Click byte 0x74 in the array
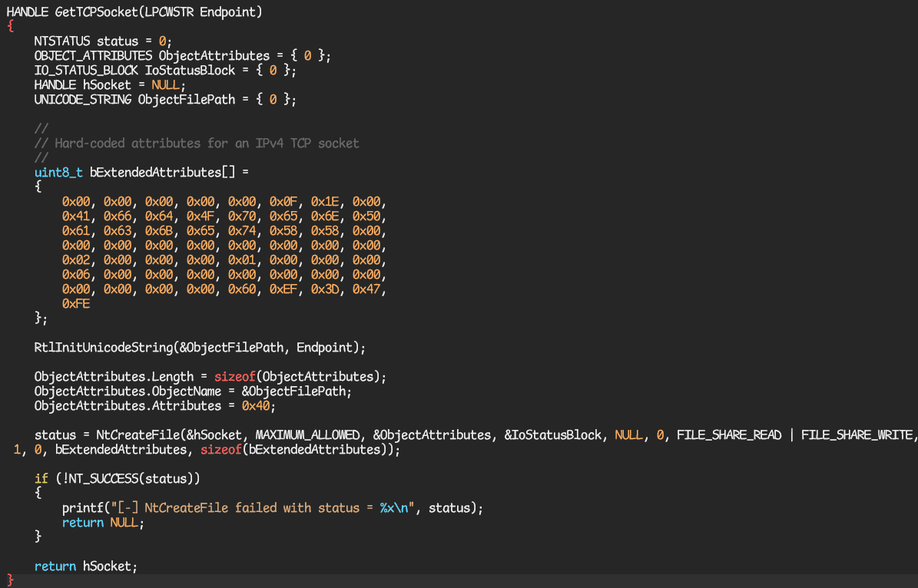Screen dimensions: 918x588 click(242, 231)
